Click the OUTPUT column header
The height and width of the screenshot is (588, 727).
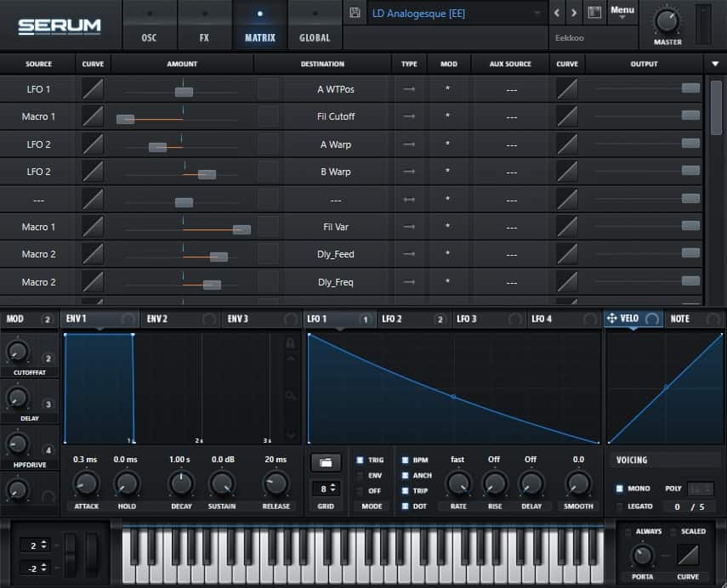[x=644, y=64]
